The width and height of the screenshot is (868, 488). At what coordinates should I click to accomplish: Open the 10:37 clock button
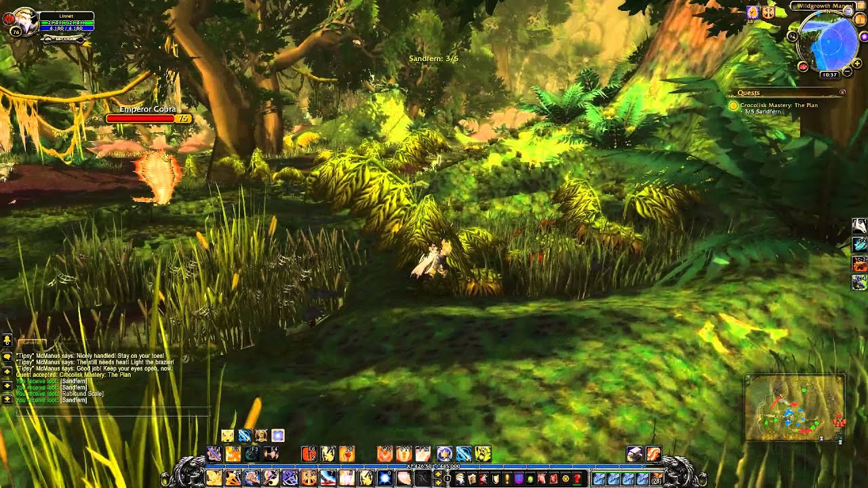(x=829, y=75)
